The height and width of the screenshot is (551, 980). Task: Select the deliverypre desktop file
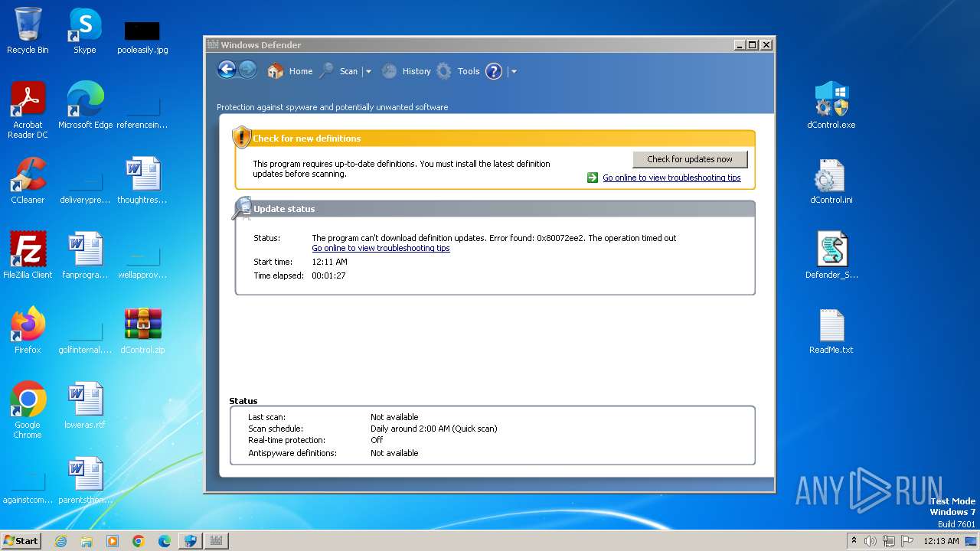pos(85,186)
